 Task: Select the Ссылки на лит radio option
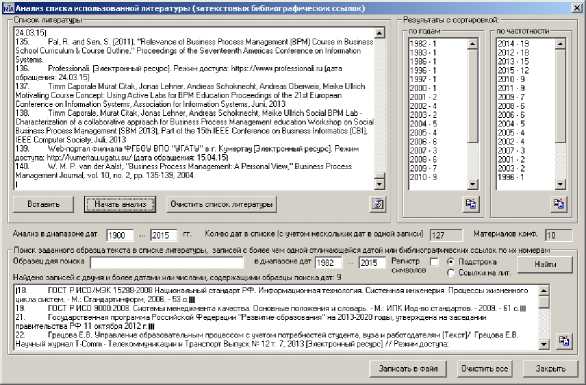point(451,273)
